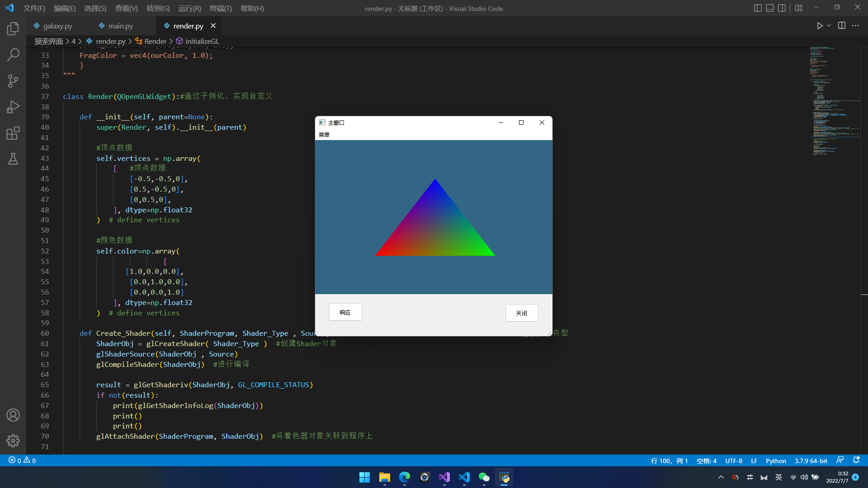This screenshot has width=868, height=488.
Task: Open the Search view icon
Action: (13, 55)
